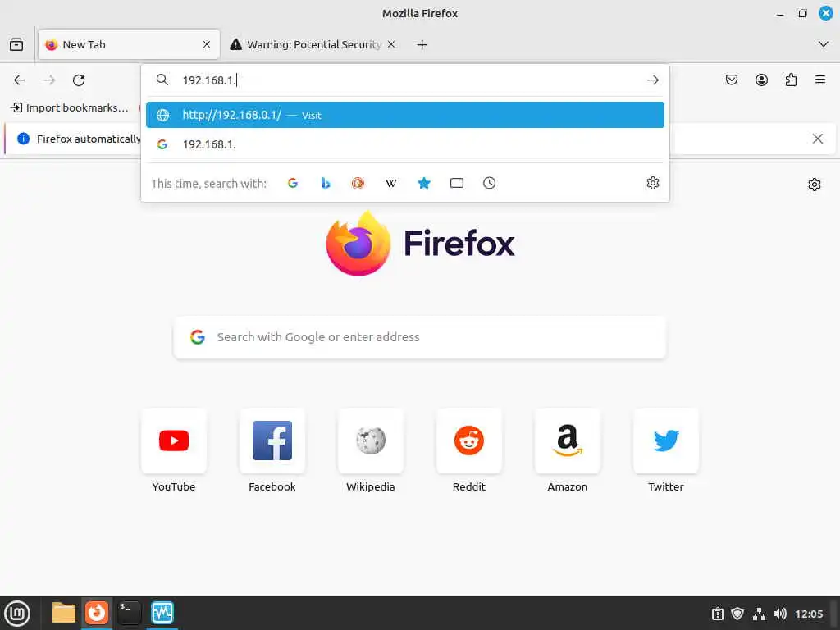The width and height of the screenshot is (840, 630).
Task: Switch to the New Tab tab
Action: click(129, 44)
